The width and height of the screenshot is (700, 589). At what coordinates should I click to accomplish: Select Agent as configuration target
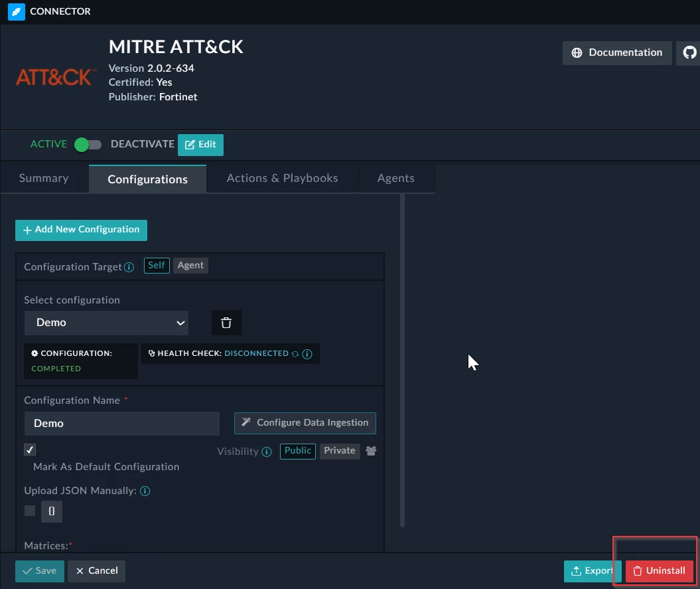click(190, 266)
